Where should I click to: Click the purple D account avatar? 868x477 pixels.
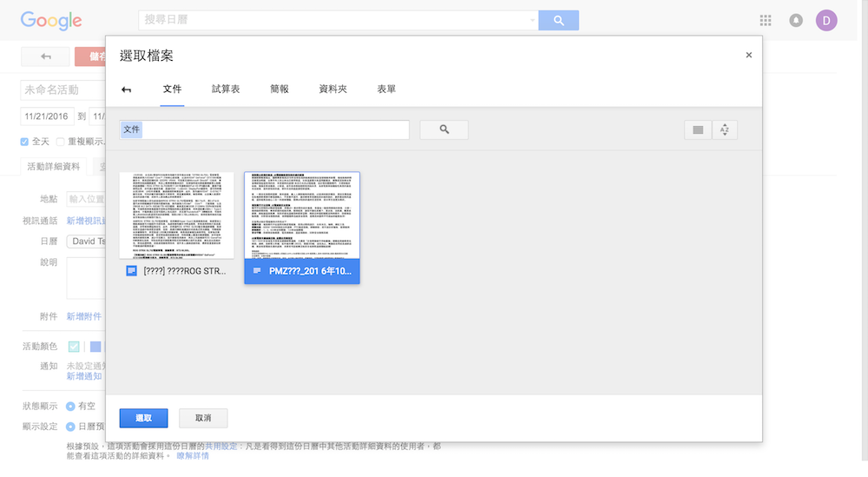coord(826,21)
